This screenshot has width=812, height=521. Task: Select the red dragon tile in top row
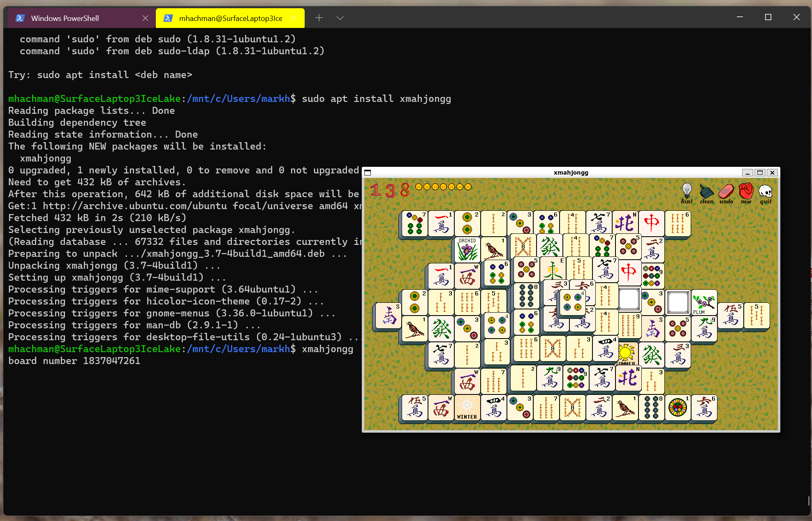click(652, 223)
